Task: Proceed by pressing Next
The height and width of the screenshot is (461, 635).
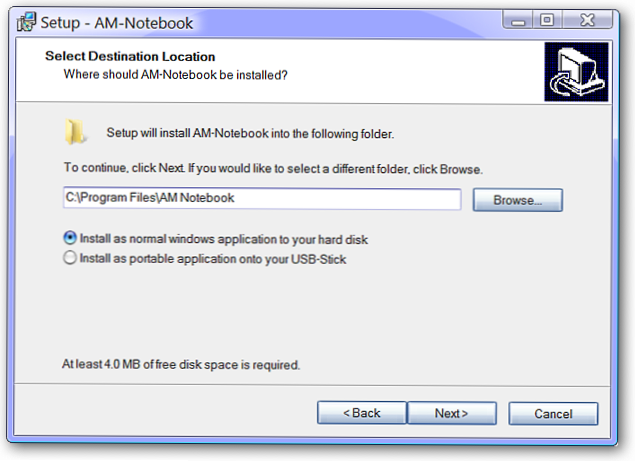Action: coord(451,413)
